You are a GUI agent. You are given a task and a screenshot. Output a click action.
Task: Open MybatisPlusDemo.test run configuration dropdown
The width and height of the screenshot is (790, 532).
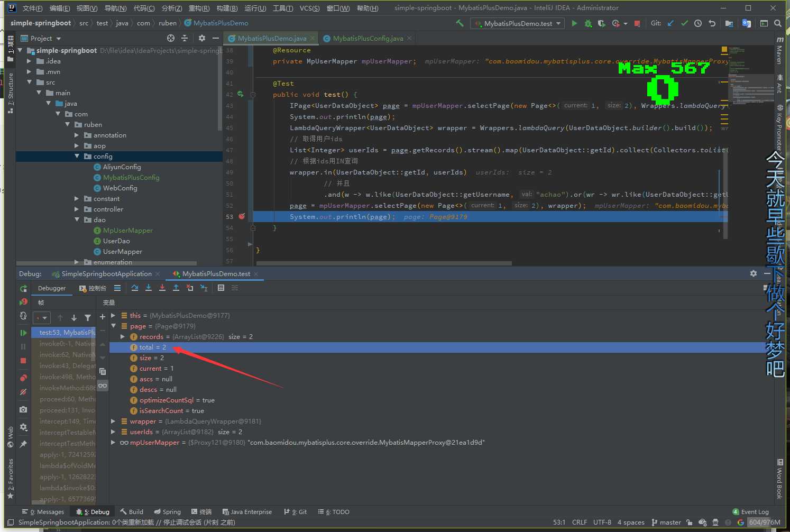click(518, 23)
